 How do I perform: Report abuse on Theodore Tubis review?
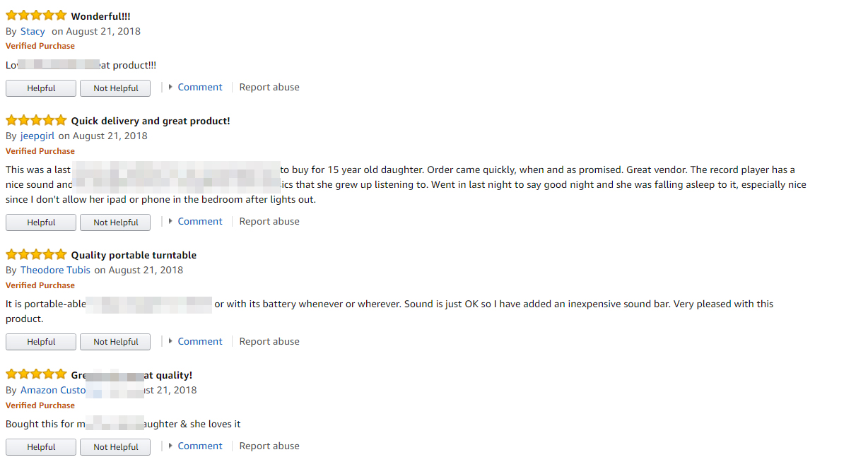coord(269,341)
